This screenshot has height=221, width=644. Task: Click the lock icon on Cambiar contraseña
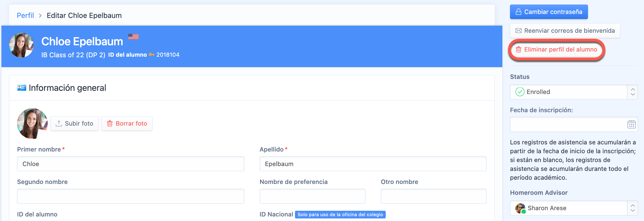(x=518, y=12)
